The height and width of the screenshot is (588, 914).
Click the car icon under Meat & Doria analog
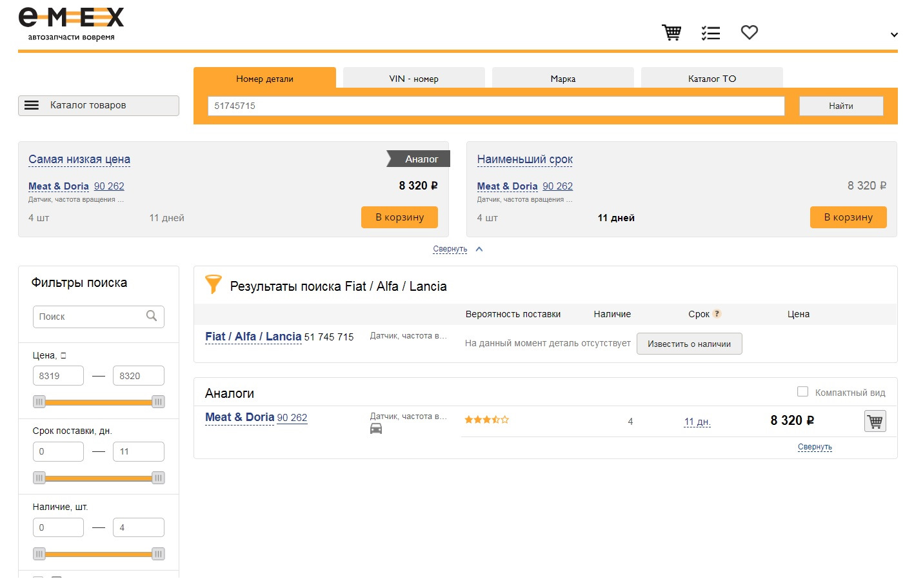[x=376, y=429]
